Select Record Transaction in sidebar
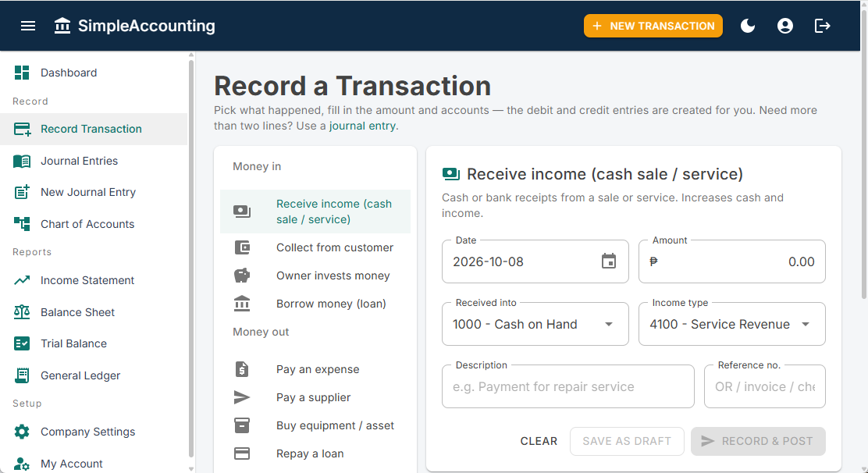 (x=94, y=129)
